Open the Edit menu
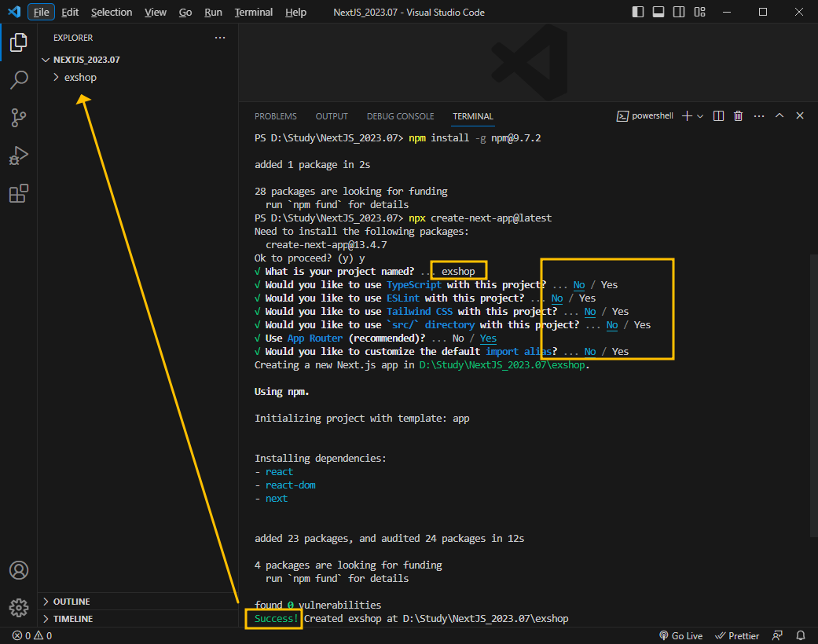Screen dimensions: 818x644 pos(70,12)
